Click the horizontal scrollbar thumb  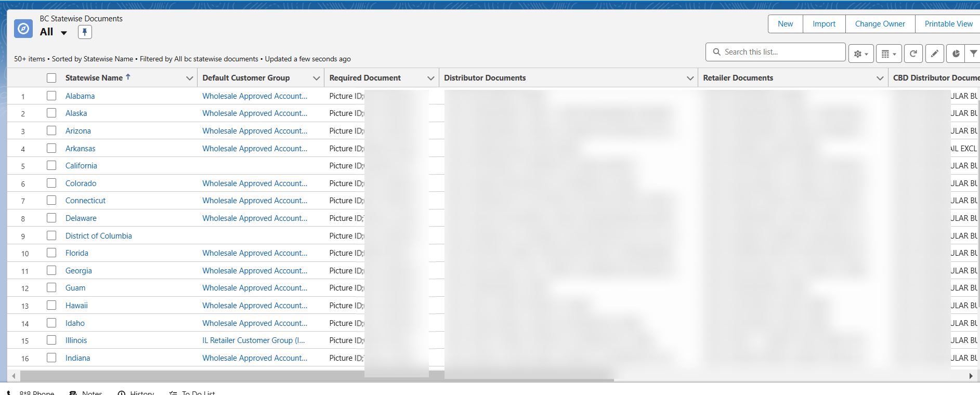coord(317,376)
